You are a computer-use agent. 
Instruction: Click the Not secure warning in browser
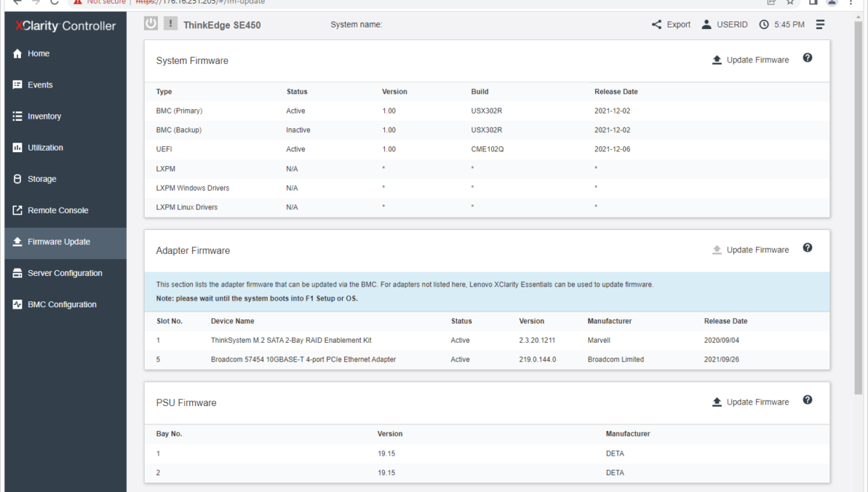click(x=99, y=2)
